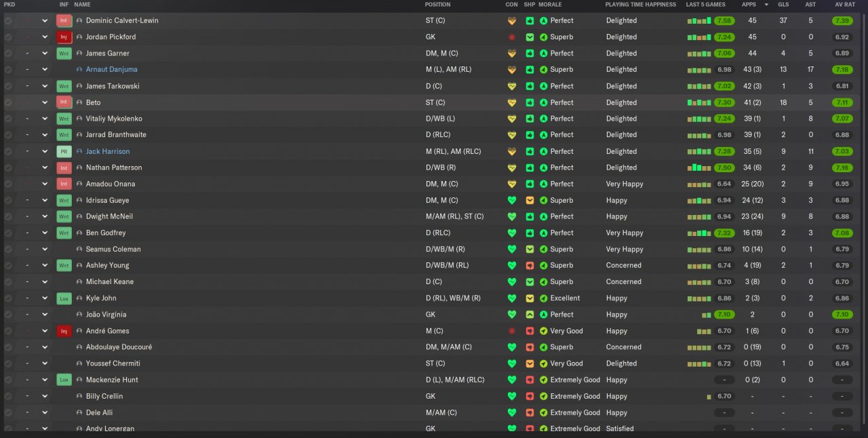This screenshot has width=868, height=438.
Task: Click the profile icon beside Billy Crellin
Action: point(79,396)
